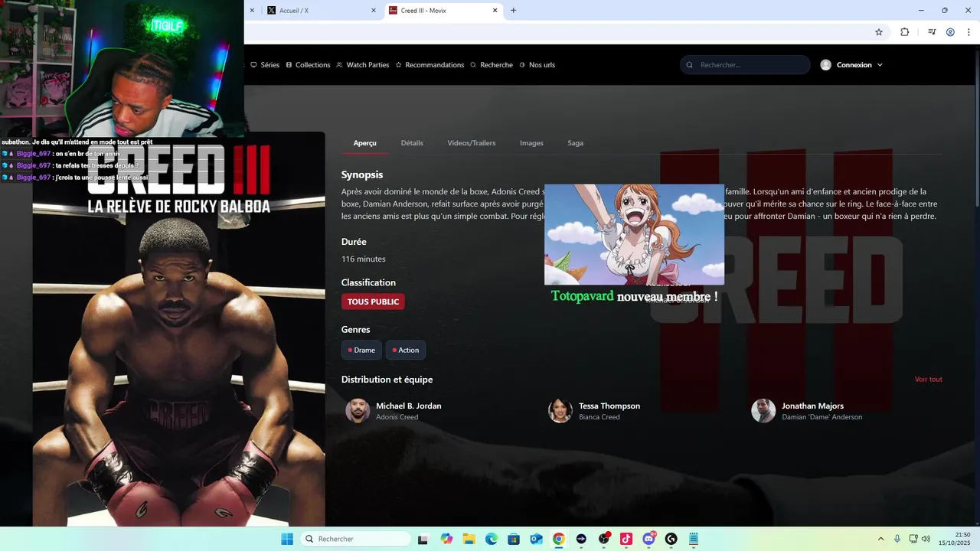Open Chrome media controls icon
This screenshot has height=551, width=980.
point(932,32)
